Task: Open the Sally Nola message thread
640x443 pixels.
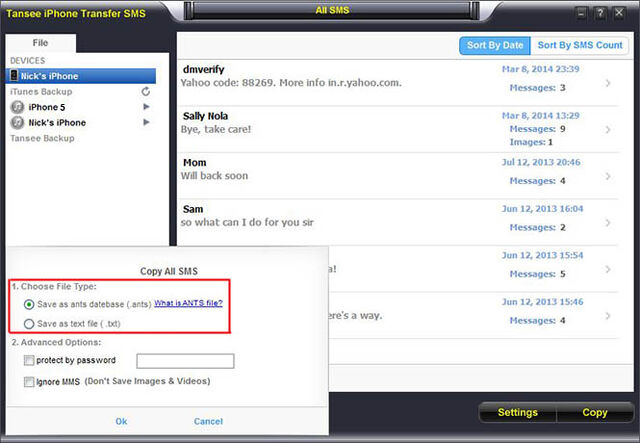Action: [x=399, y=129]
